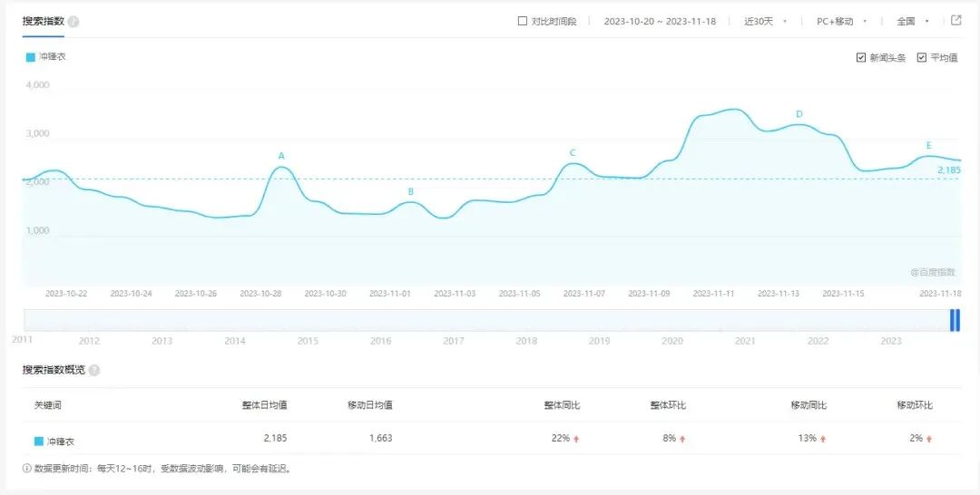Click the red up arrow beside 8%
The image size is (980, 495).
pyautogui.click(x=682, y=439)
